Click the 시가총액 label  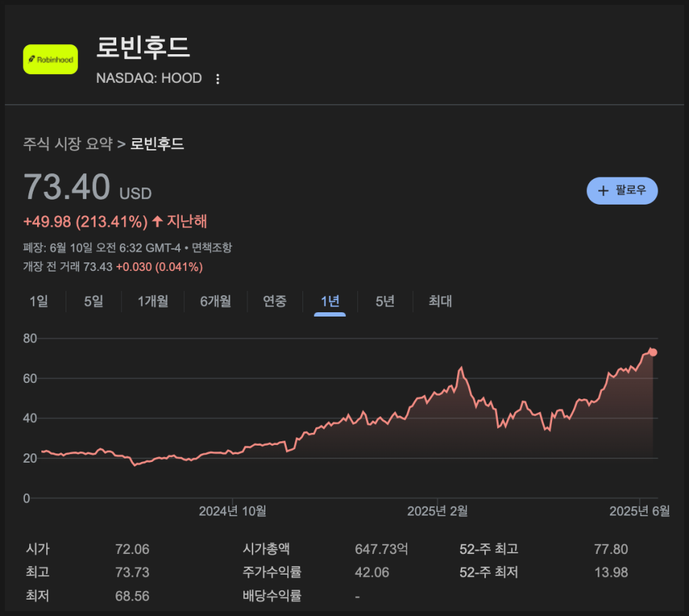click(x=266, y=549)
